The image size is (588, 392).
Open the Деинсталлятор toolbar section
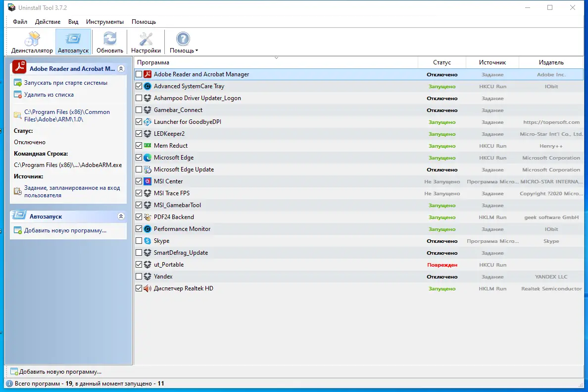coord(32,43)
